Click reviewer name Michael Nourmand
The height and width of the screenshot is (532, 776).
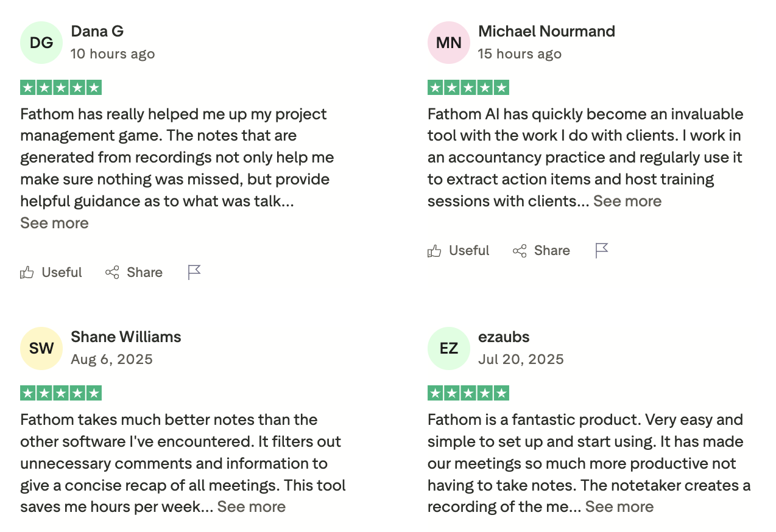(x=546, y=30)
